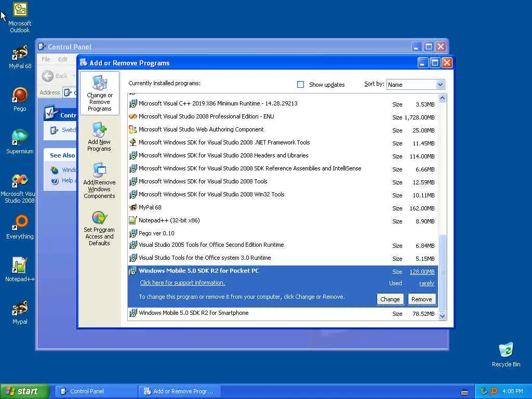Screen dimensions: 532x399
Task: Click the Microsoft Outlook desktop icon
Action: click(20, 18)
